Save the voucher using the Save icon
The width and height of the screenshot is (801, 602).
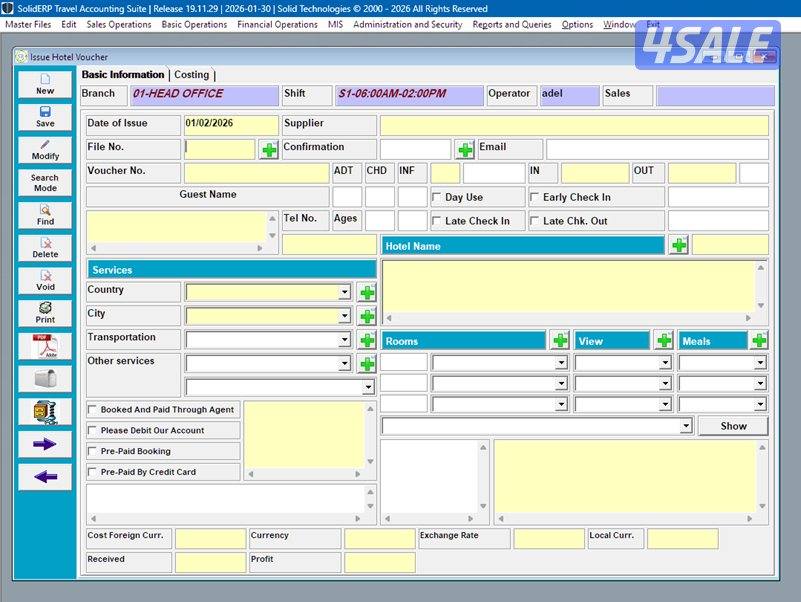pyautogui.click(x=43, y=118)
